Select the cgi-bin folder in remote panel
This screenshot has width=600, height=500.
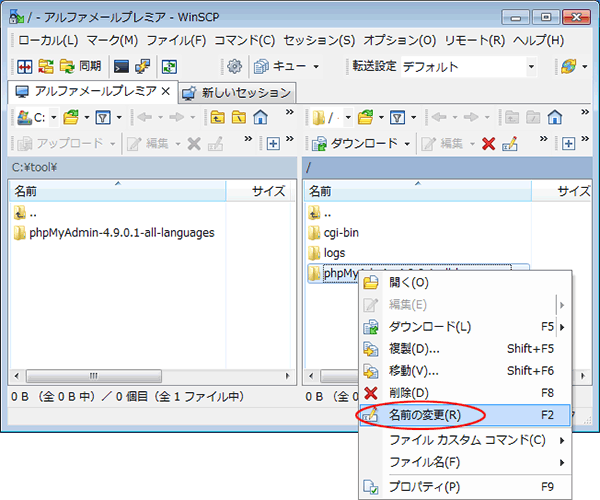pos(341,233)
